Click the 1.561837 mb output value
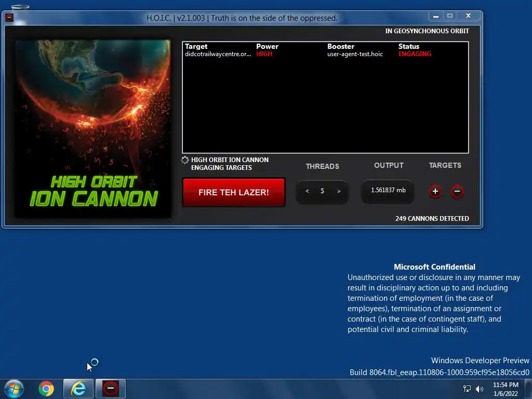Screen dimensions: 532x399 pos(388,190)
